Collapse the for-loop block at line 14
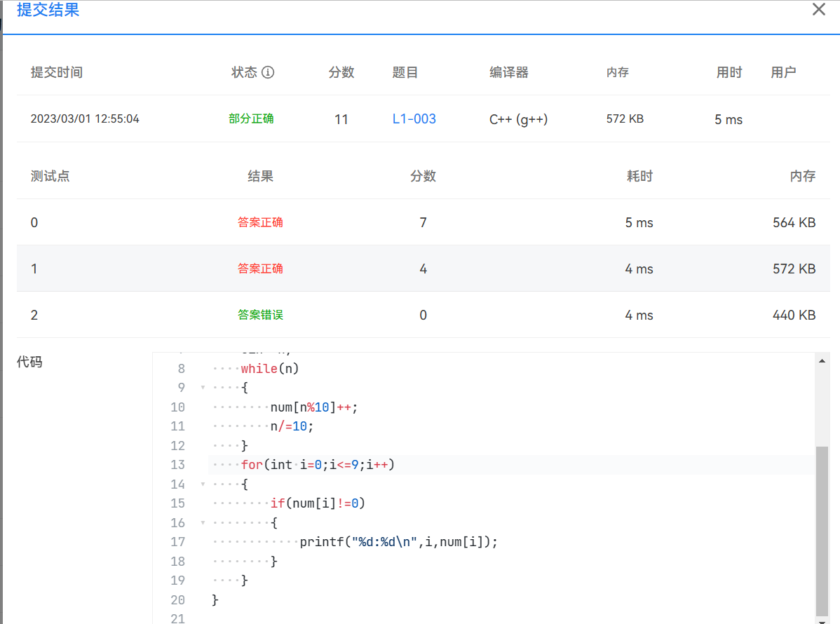The image size is (840, 624). [203, 484]
